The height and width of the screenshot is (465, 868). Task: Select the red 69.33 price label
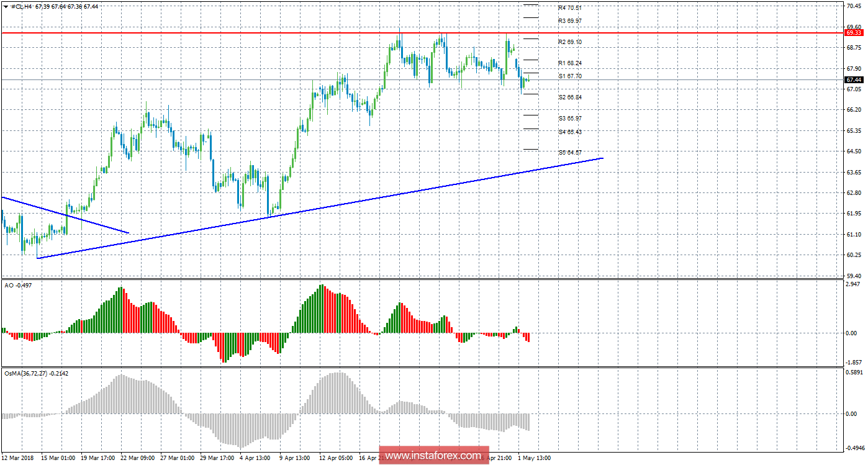(854, 33)
